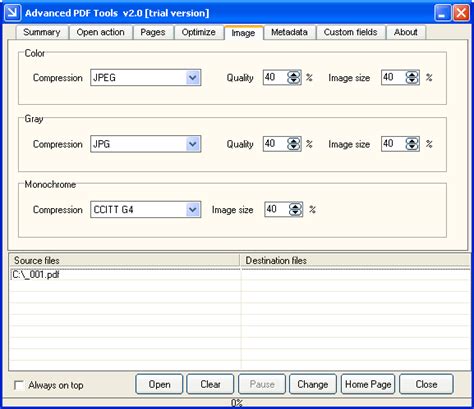Increase Color Quality with up arrow

294,74
